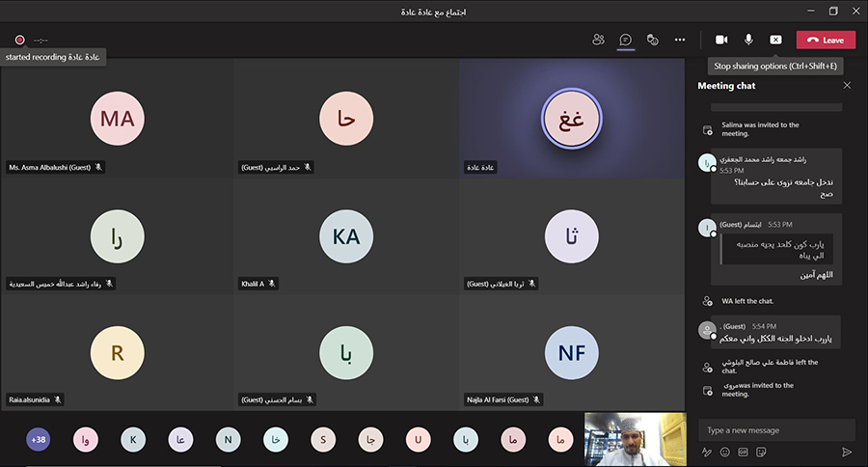Show the +38 more participants overflow

[39, 440]
